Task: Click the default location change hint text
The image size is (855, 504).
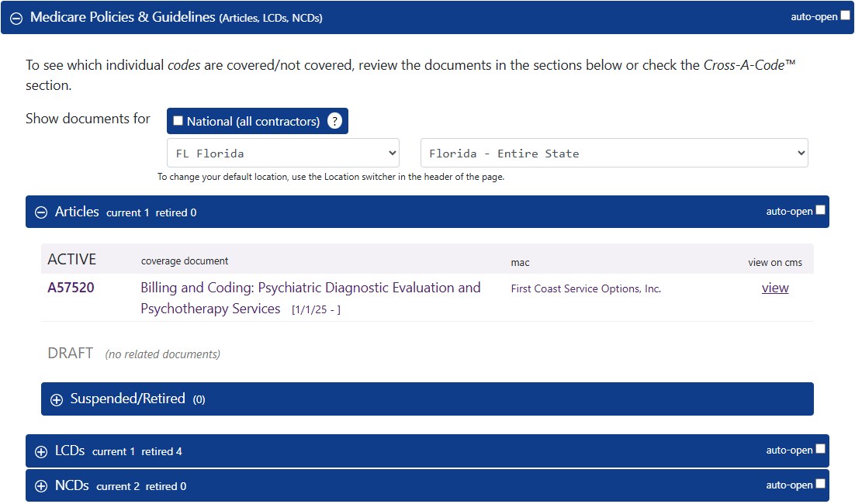Action: (331, 177)
